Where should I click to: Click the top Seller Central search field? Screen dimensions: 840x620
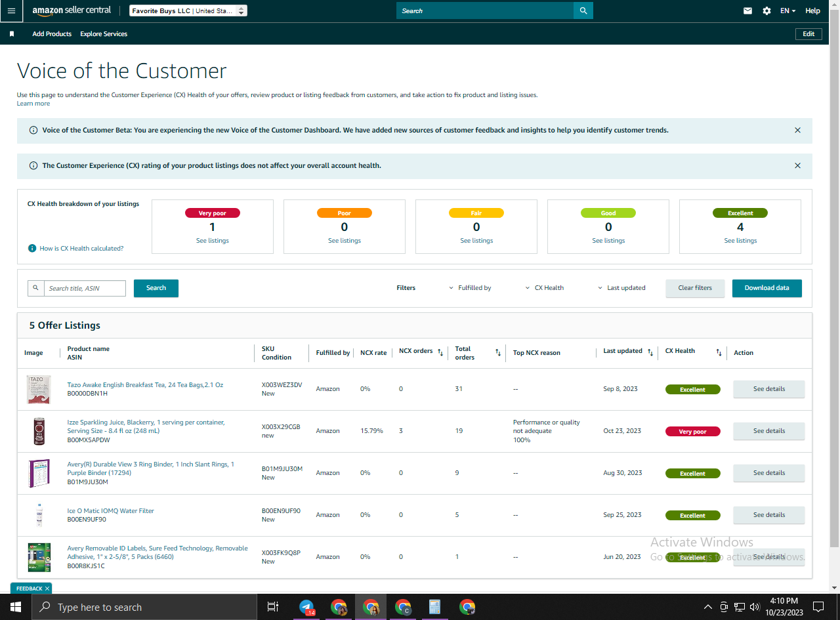485,10
